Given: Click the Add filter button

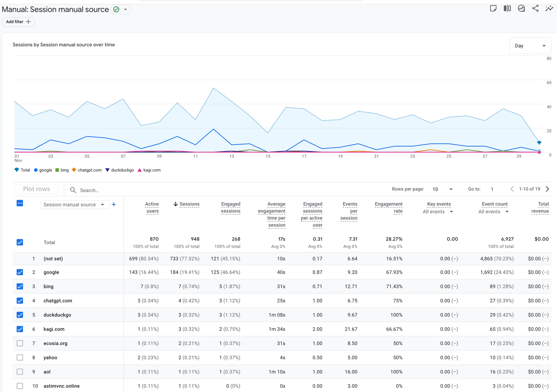Looking at the screenshot, I should pos(18,22).
